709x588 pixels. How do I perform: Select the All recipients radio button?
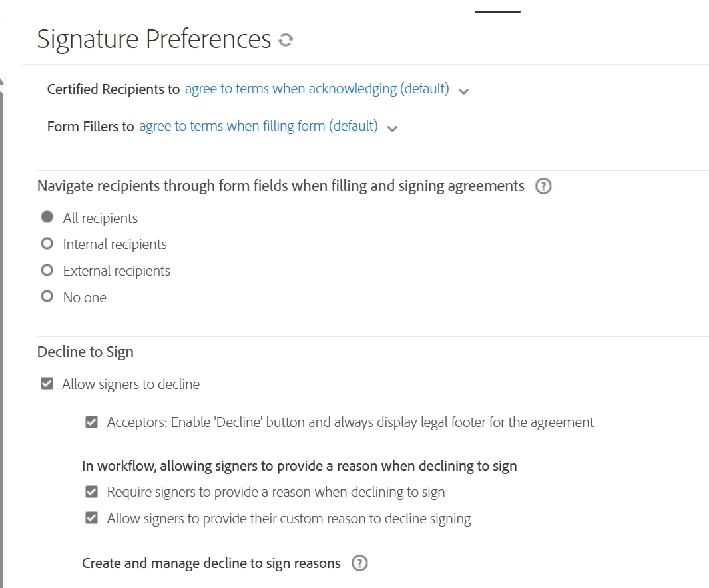coord(47,218)
